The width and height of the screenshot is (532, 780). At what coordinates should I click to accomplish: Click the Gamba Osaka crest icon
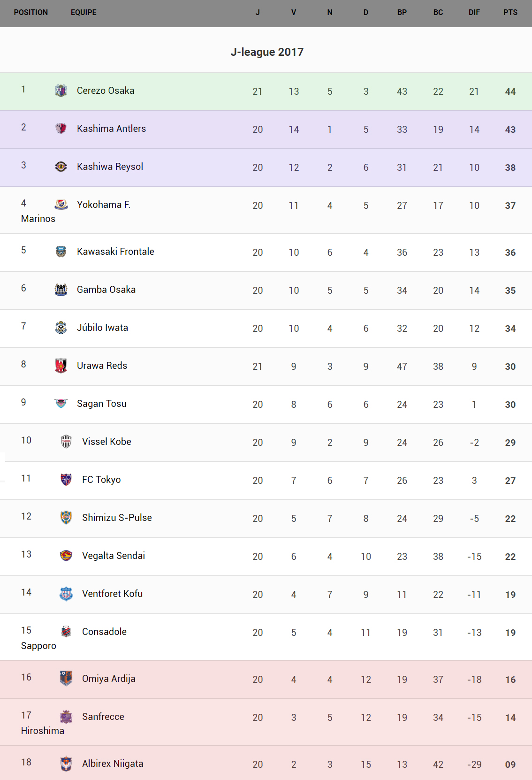pos(61,290)
